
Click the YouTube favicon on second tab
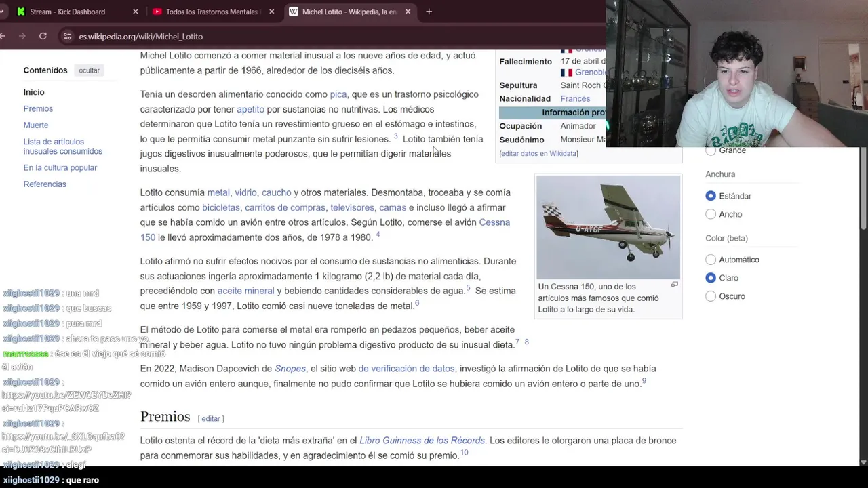click(x=157, y=12)
